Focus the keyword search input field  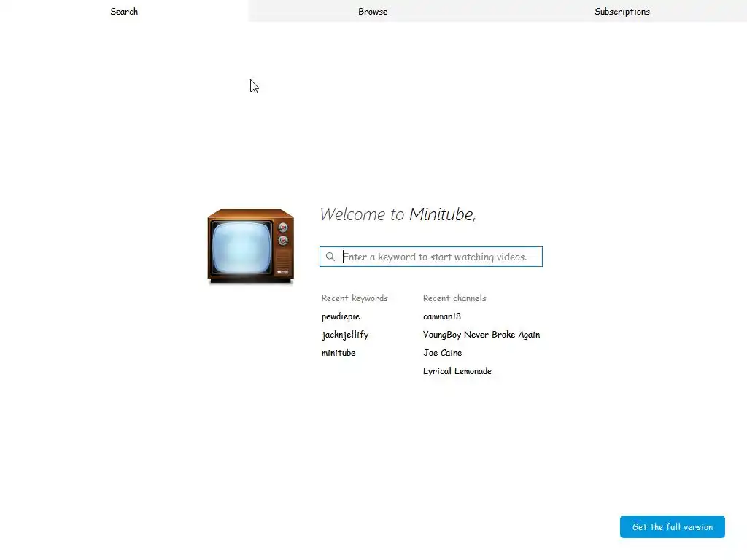pyautogui.click(x=430, y=257)
